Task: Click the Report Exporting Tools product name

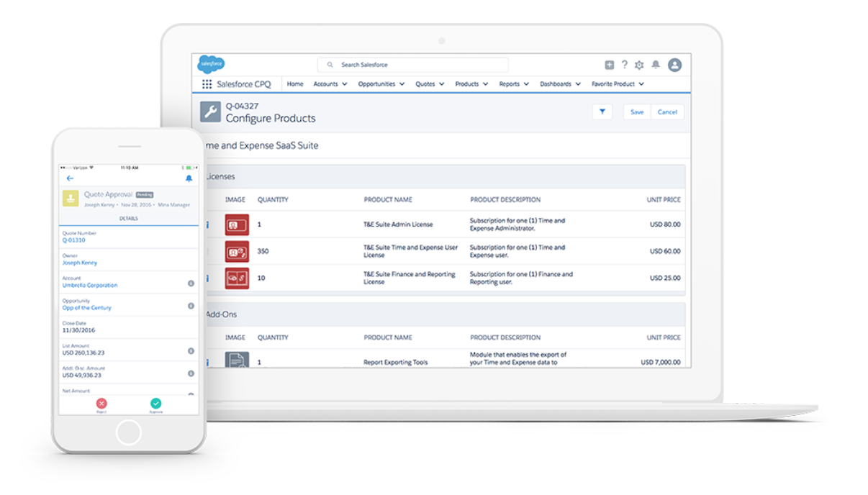Action: point(395,362)
